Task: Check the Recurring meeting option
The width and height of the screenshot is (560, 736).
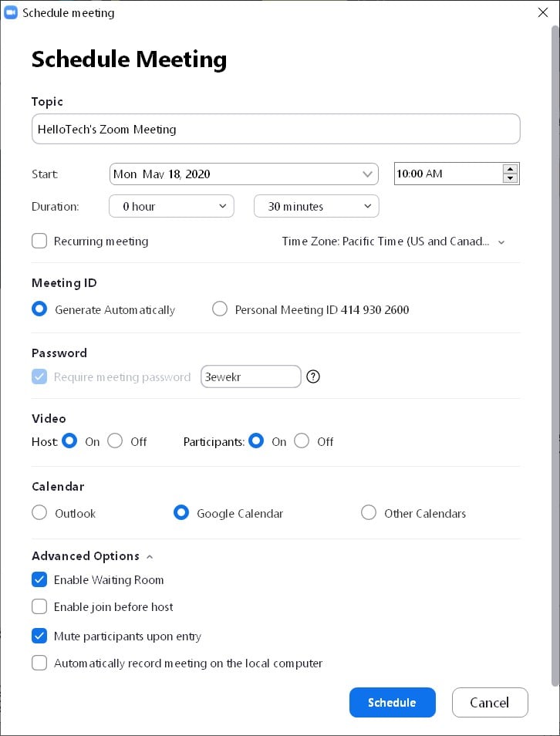Action: (39, 241)
